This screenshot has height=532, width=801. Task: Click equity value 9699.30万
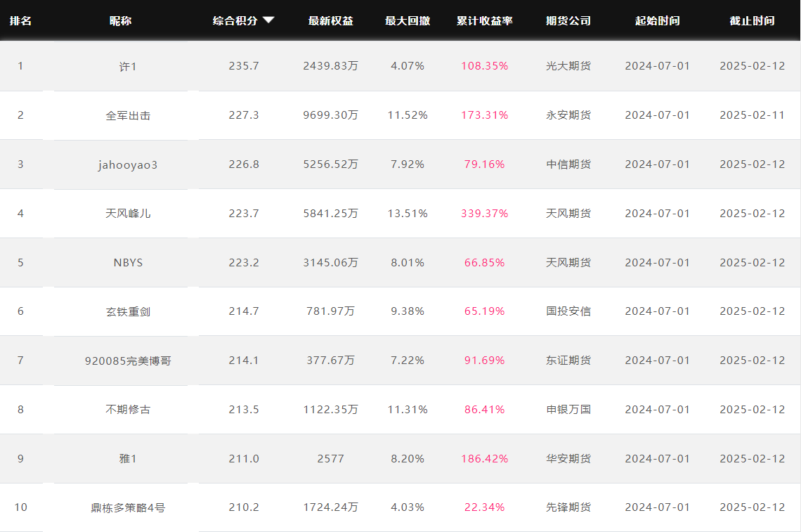pyautogui.click(x=330, y=115)
